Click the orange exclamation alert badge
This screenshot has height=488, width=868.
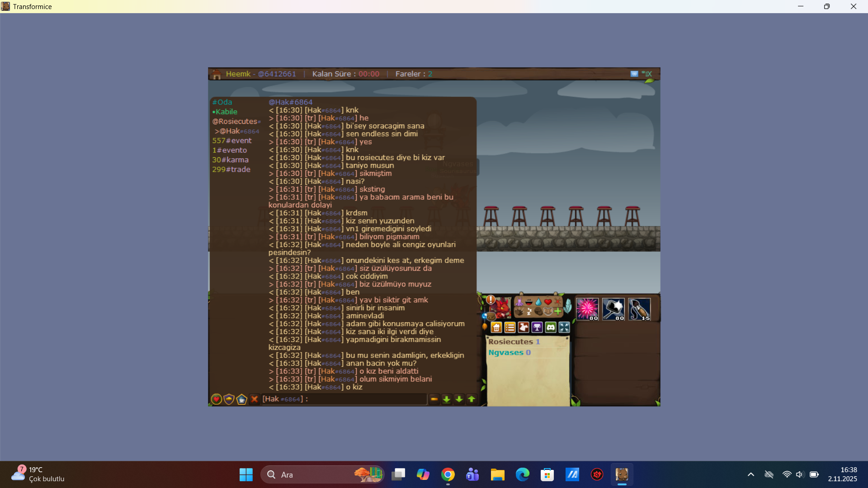tap(491, 300)
